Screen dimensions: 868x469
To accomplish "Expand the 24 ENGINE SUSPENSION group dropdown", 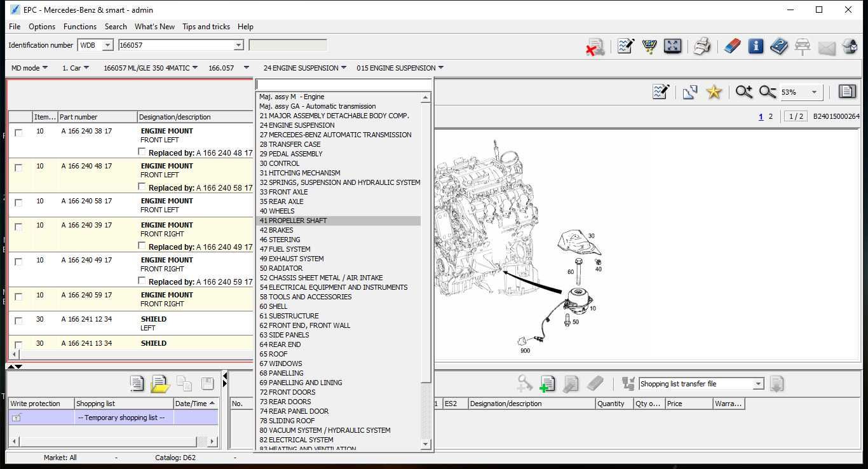I will pos(305,68).
